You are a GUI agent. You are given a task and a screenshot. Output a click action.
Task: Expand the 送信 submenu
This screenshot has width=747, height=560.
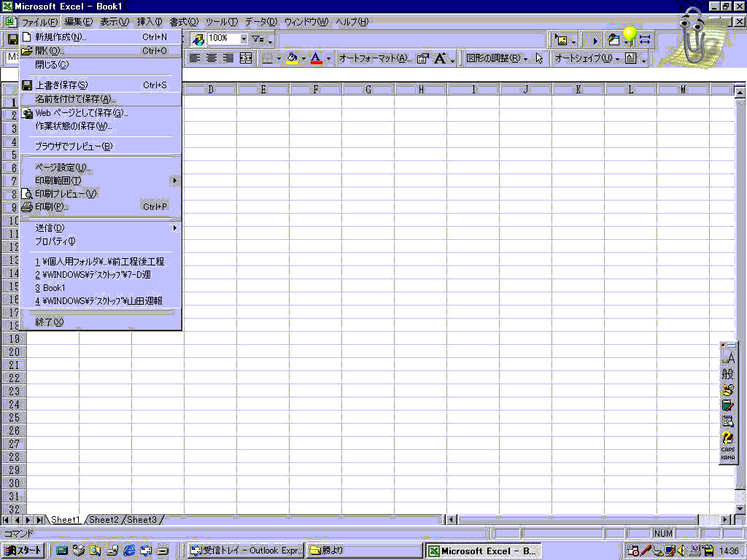[x=101, y=228]
